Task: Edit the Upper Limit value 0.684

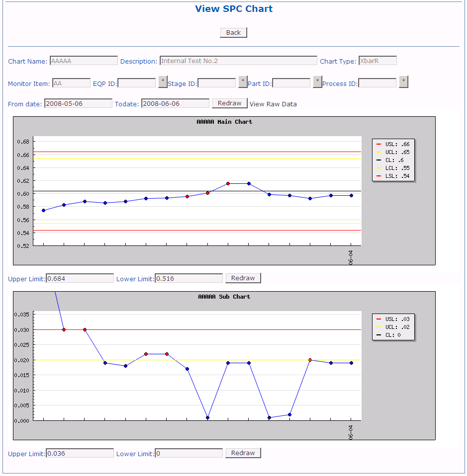Action: (x=80, y=278)
